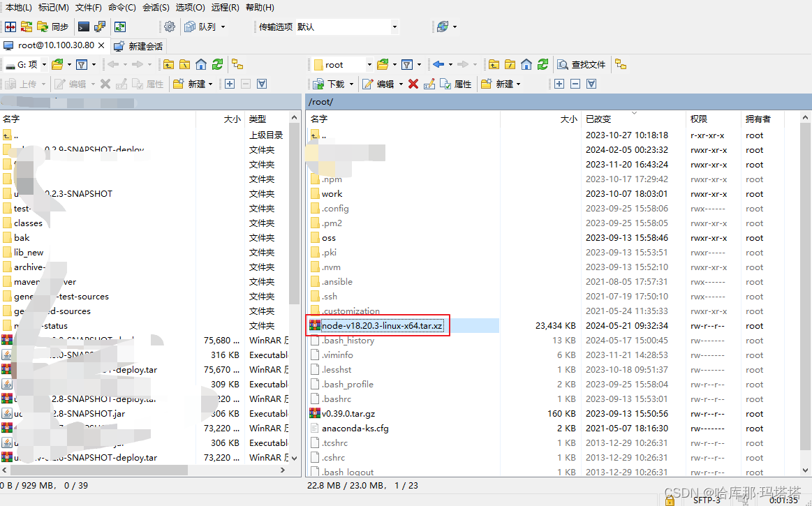Delete selected file with remote red X
The height and width of the screenshot is (506, 812).
[x=413, y=84]
